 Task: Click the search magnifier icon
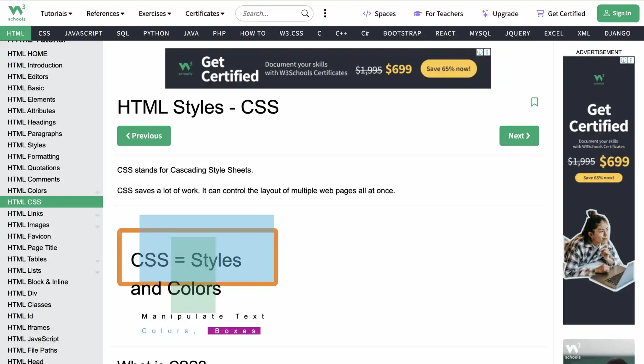(305, 13)
